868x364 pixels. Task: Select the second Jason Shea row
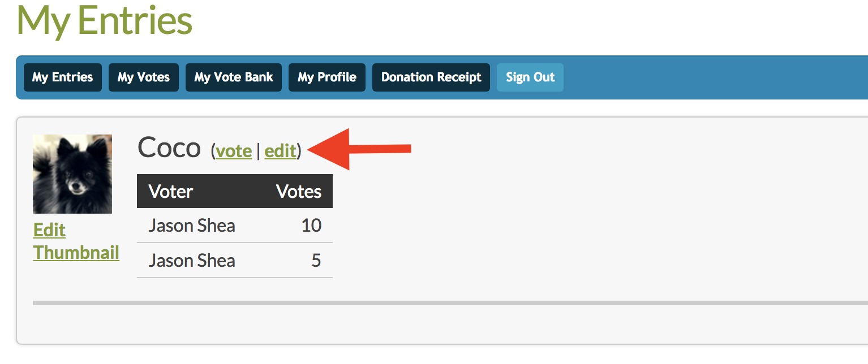click(235, 261)
